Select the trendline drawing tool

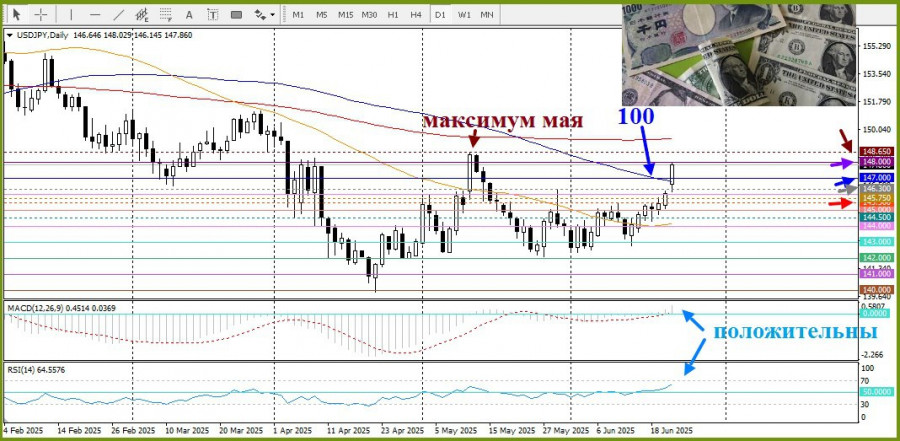click(118, 14)
